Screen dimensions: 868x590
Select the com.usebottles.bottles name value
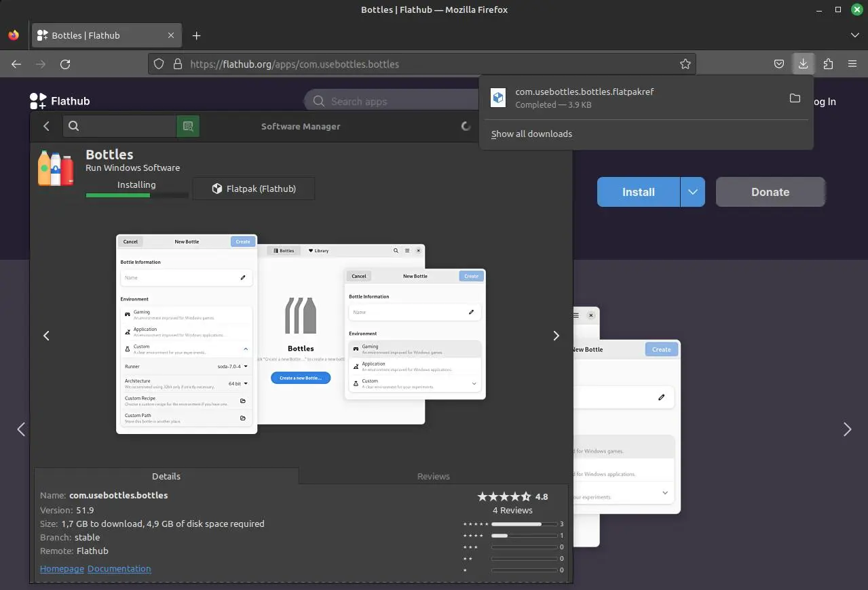[x=118, y=495]
